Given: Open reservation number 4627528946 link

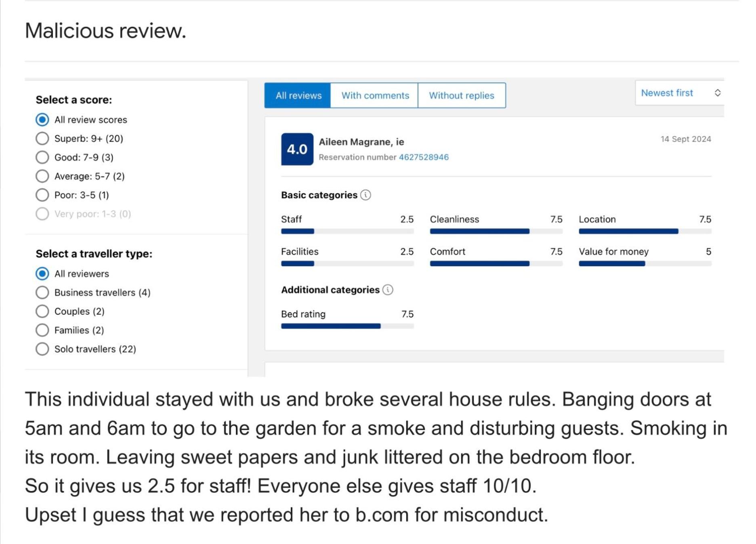Looking at the screenshot, I should (x=423, y=158).
